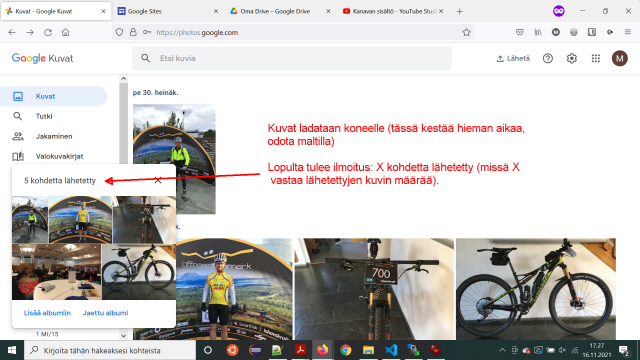Open Chrome from the taskbar
This screenshot has height=360, width=640.
coord(346,350)
